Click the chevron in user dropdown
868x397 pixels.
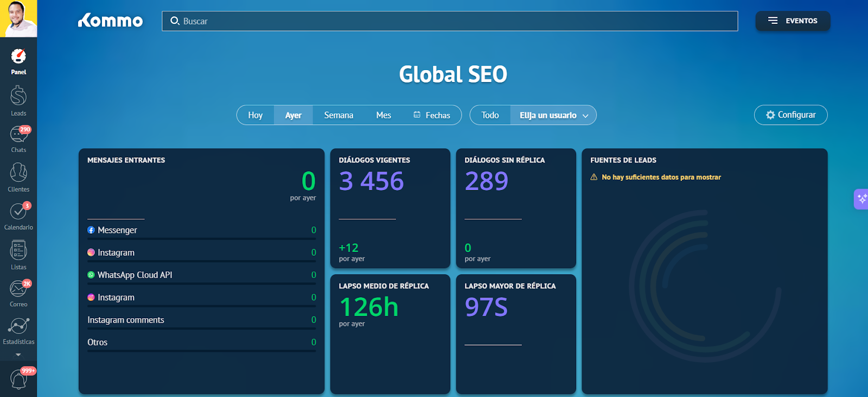585,116
